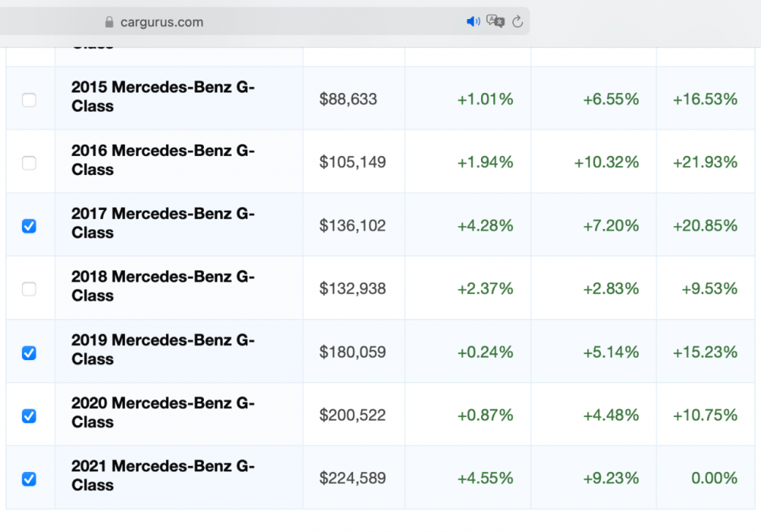
Task: Mute the tab audio speaker icon
Action: (473, 22)
